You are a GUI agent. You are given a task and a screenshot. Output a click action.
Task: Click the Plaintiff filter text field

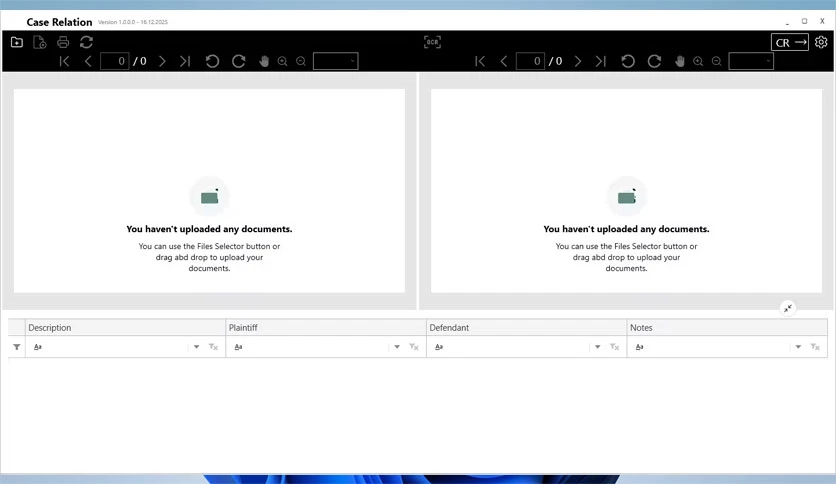(310, 347)
